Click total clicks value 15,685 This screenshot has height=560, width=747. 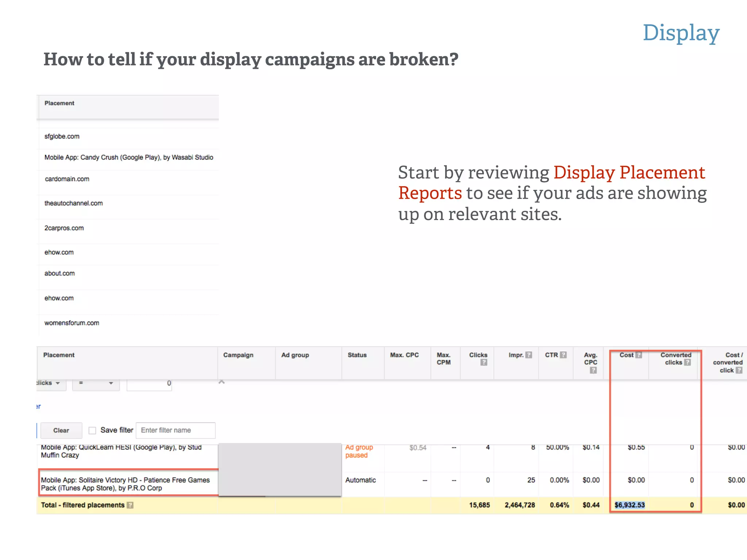tap(479, 505)
